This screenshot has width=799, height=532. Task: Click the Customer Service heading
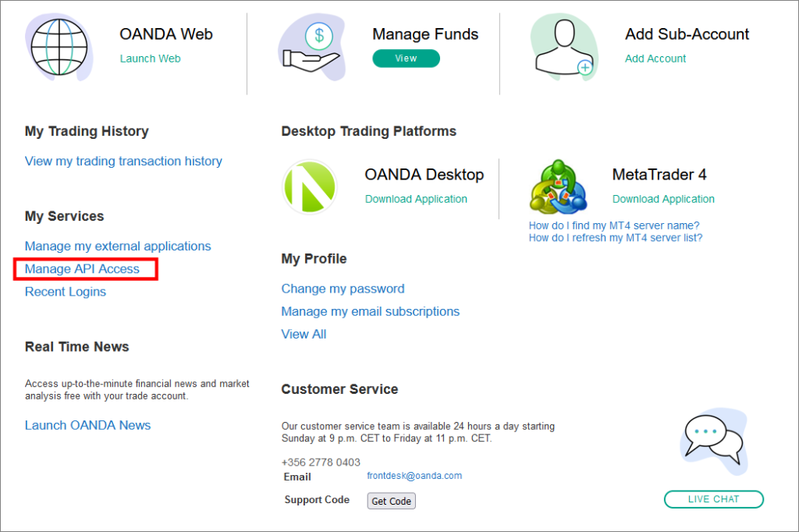tap(339, 389)
